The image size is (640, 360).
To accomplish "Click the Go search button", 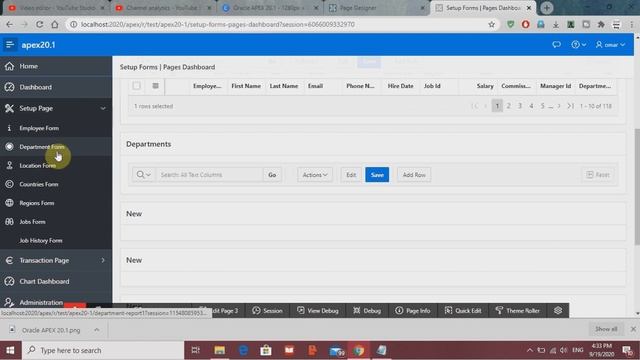I will pos(272,175).
